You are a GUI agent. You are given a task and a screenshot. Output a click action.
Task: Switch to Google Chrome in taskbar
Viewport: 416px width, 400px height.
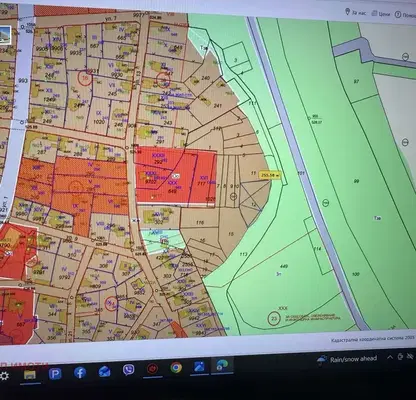pos(176,367)
